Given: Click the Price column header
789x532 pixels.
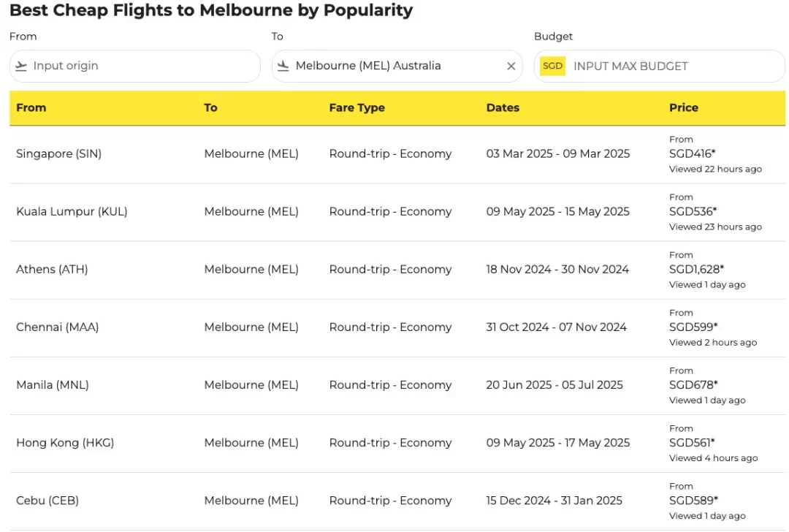Looking at the screenshot, I should [x=683, y=107].
